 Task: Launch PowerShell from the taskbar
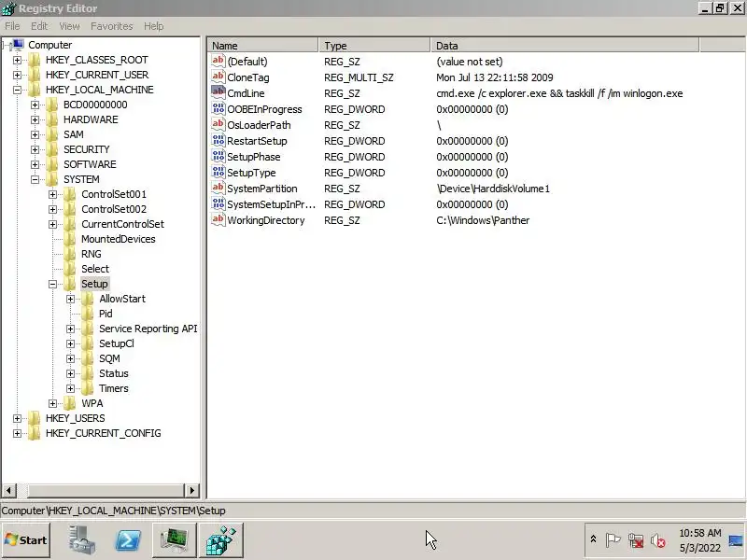pos(128,539)
